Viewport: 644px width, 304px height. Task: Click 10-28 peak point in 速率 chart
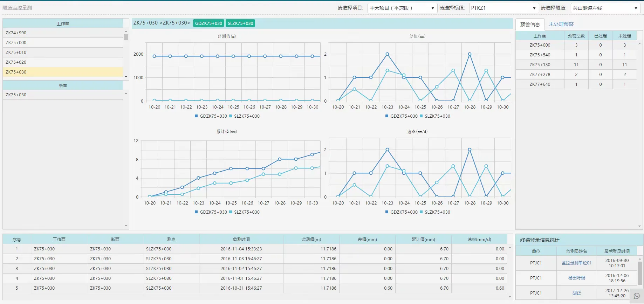coord(470,150)
